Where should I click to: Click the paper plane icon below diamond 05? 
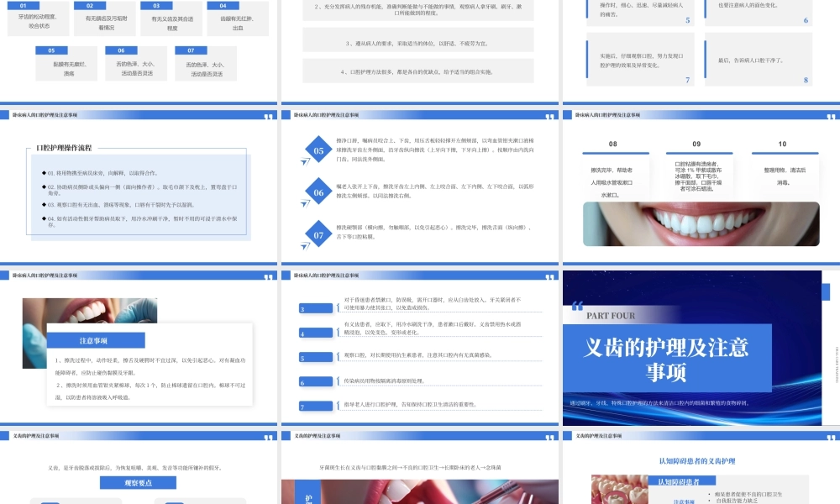tap(306, 161)
